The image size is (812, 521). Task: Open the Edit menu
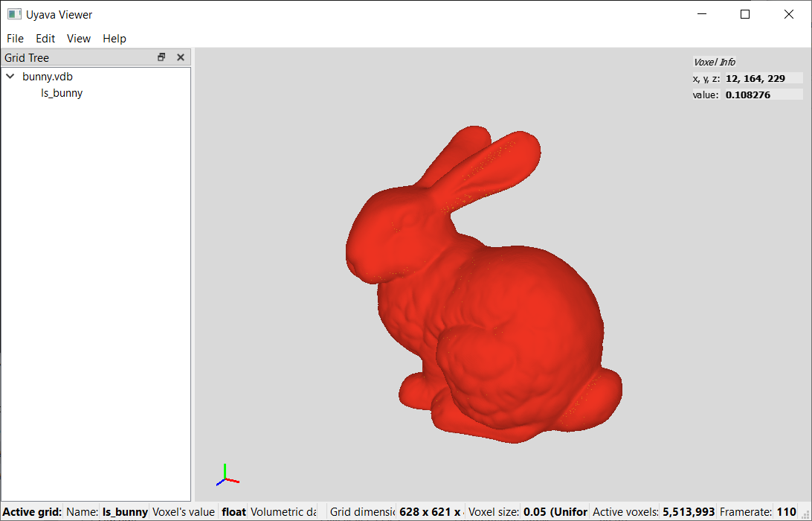pyautogui.click(x=45, y=39)
